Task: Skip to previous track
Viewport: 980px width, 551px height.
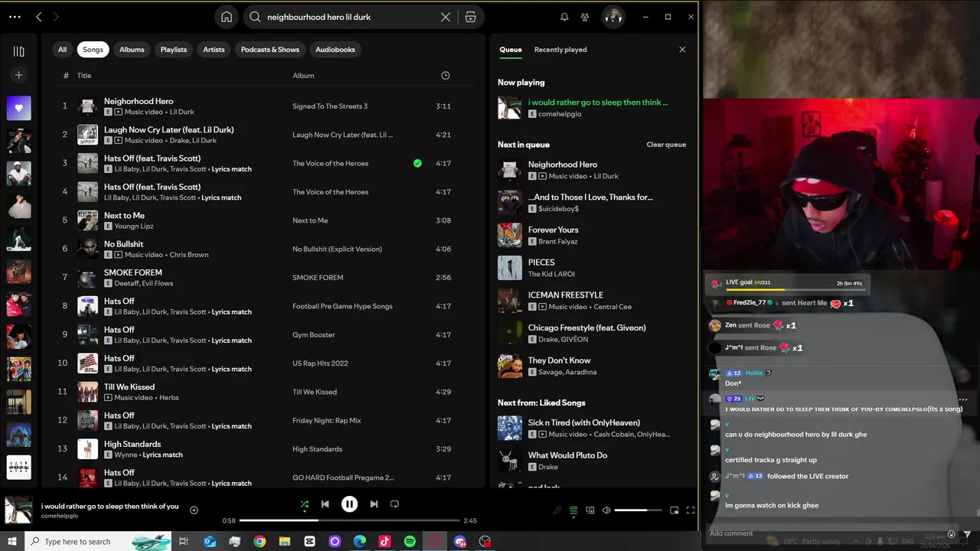Action: point(325,504)
